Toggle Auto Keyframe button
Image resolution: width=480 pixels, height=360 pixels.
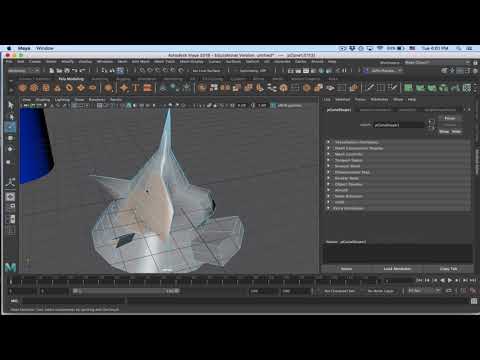[x=464, y=291]
